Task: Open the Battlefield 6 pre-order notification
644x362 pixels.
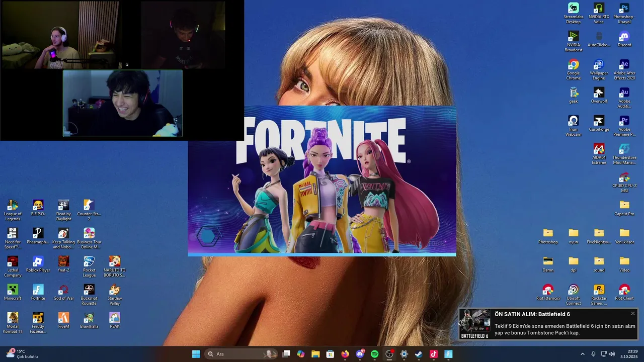Action: 548,324
